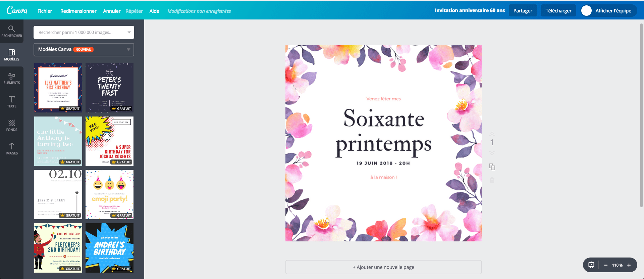Delete the page with trash icon

pyautogui.click(x=492, y=180)
